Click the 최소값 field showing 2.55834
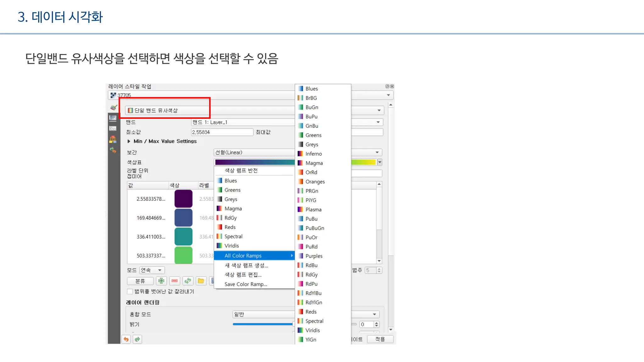 click(222, 132)
